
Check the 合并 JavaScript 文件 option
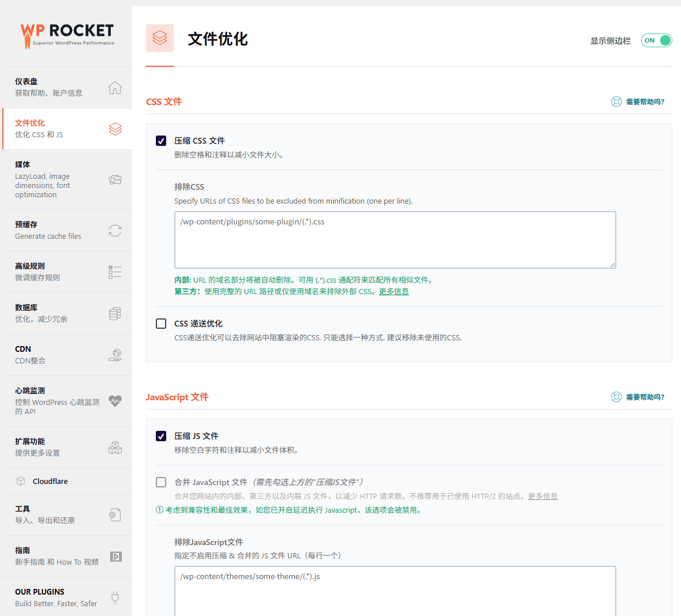click(x=161, y=482)
